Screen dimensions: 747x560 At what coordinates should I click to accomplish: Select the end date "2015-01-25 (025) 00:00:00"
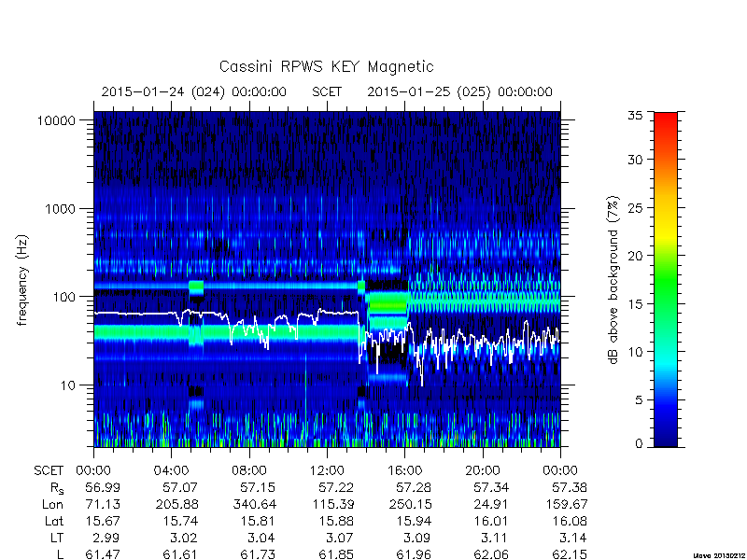coord(459,91)
